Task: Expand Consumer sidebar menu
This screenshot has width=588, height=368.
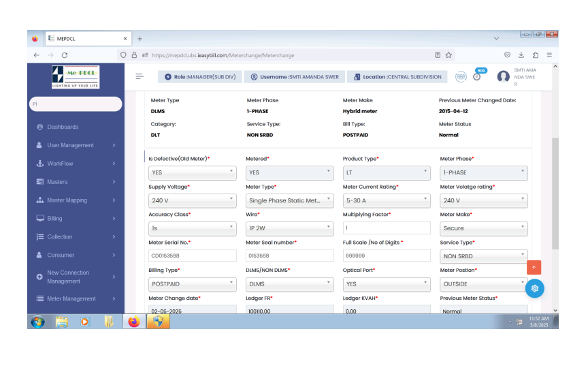Action: click(x=76, y=255)
